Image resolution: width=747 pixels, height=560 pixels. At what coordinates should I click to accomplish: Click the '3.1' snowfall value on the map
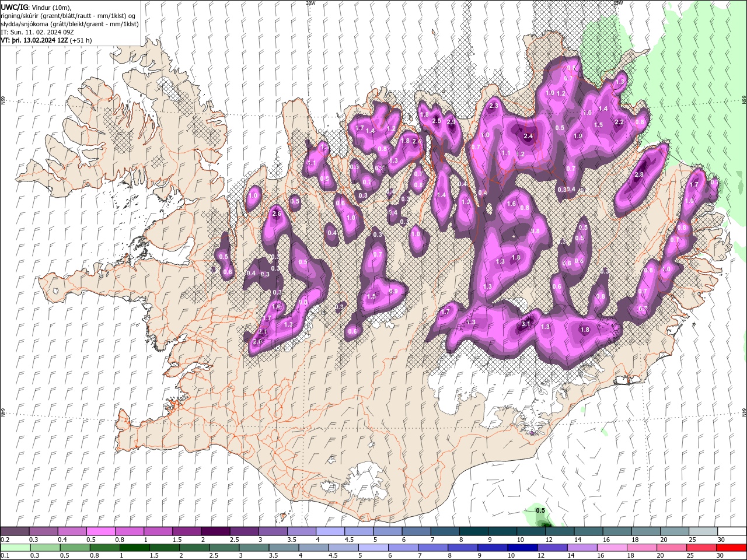526,324
